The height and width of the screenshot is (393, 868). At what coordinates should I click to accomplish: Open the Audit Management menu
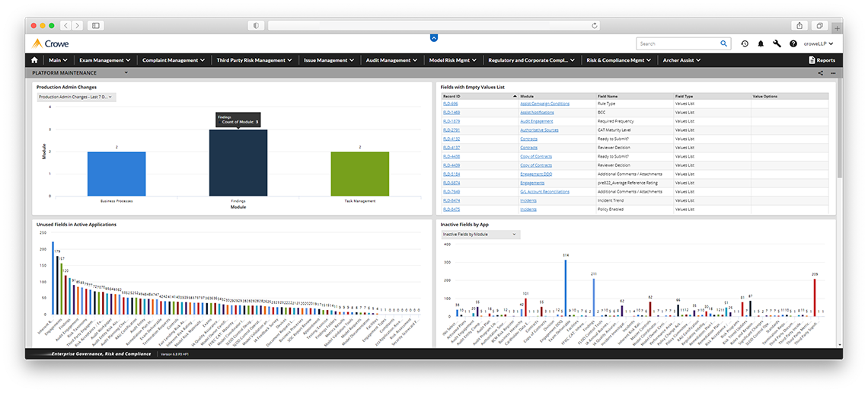click(x=392, y=60)
